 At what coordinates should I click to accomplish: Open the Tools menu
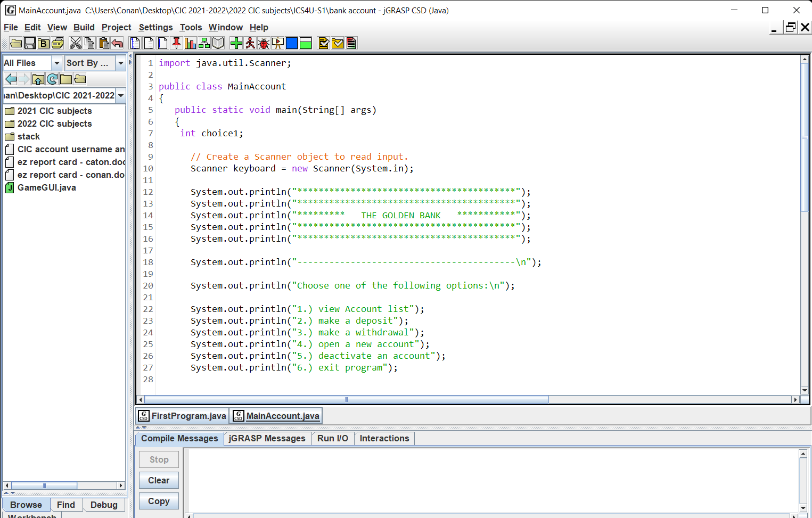tap(191, 27)
